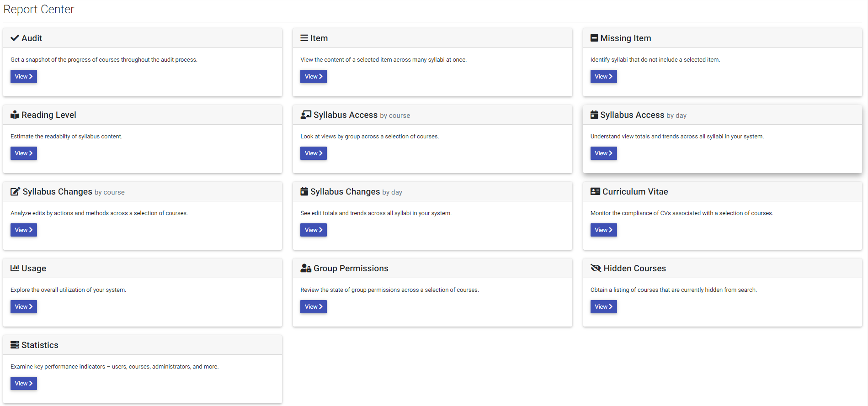Click 'Explore the overall utilization' description
The width and height of the screenshot is (868, 406).
tap(68, 290)
